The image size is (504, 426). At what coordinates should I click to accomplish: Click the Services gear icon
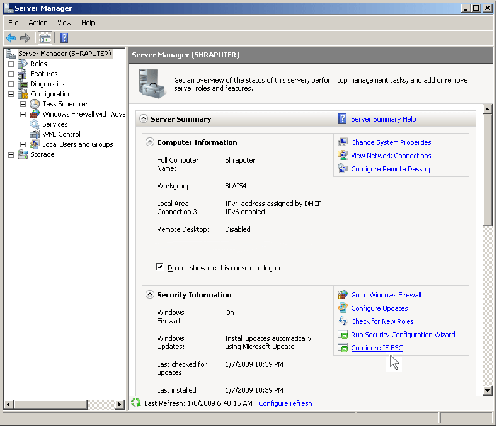coord(35,124)
